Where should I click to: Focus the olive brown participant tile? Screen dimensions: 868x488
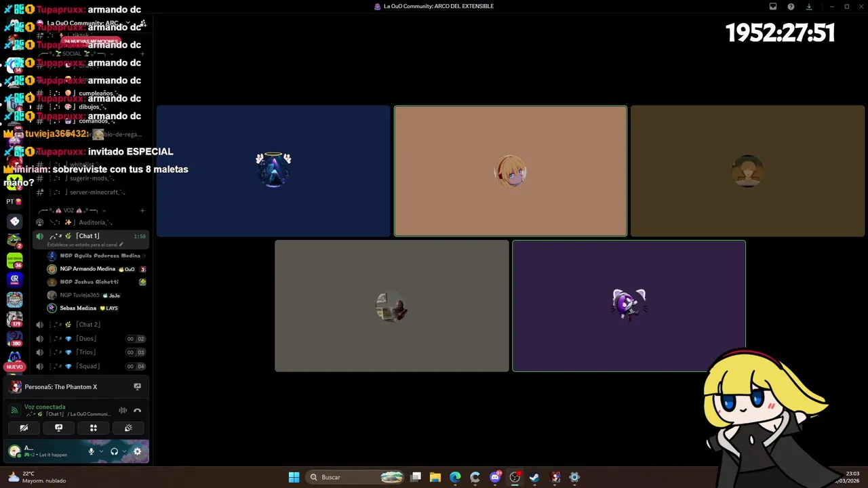click(747, 171)
